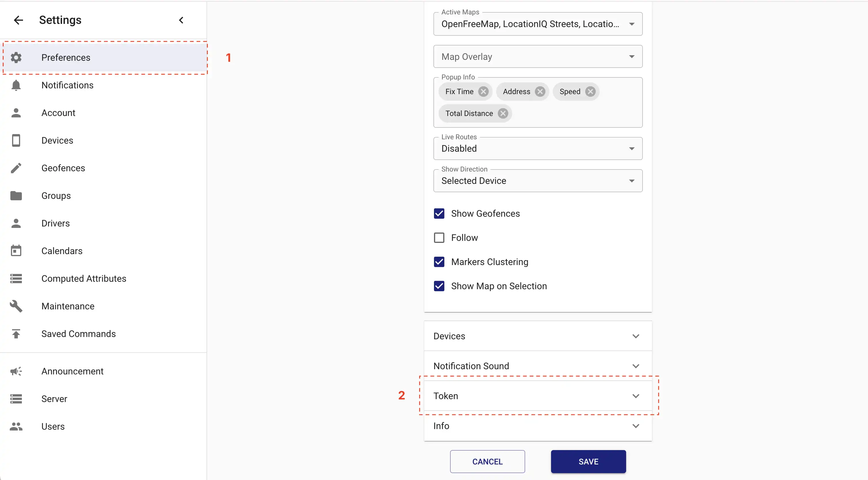
Task: Click the Maintenance wrench icon
Action: (x=16, y=306)
